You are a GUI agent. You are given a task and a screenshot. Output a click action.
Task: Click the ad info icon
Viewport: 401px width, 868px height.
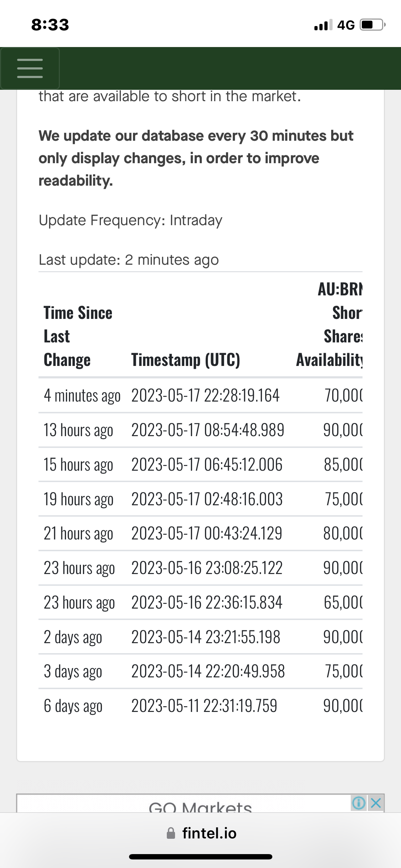click(x=359, y=803)
